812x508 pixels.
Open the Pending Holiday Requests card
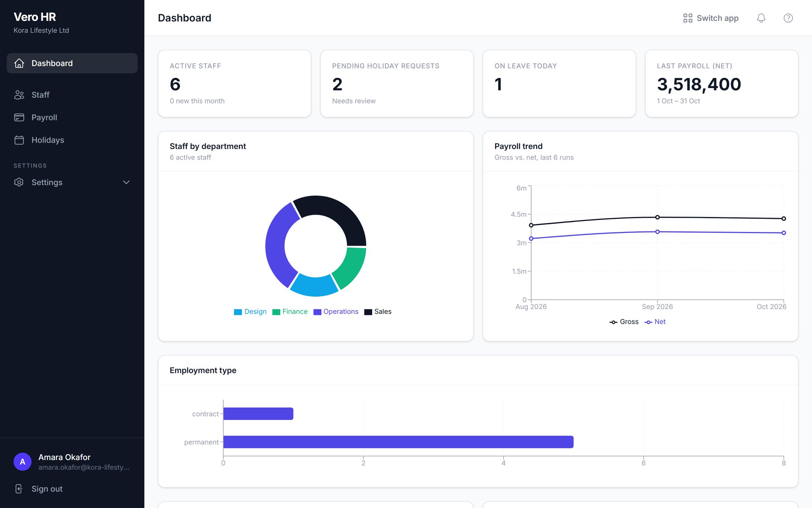click(x=397, y=83)
